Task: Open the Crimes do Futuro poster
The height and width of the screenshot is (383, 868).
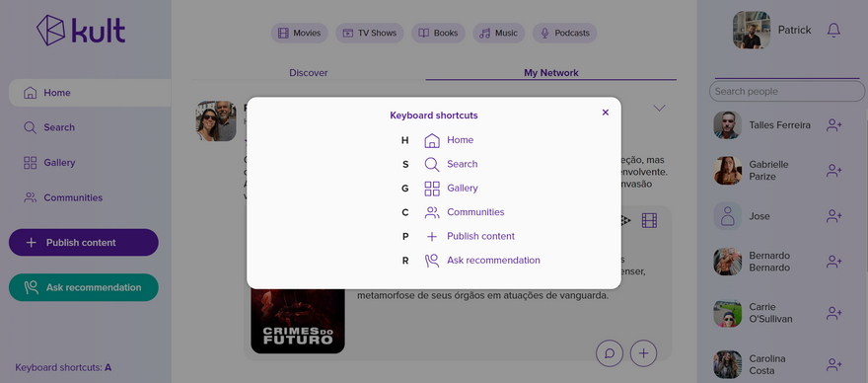Action: tap(298, 321)
